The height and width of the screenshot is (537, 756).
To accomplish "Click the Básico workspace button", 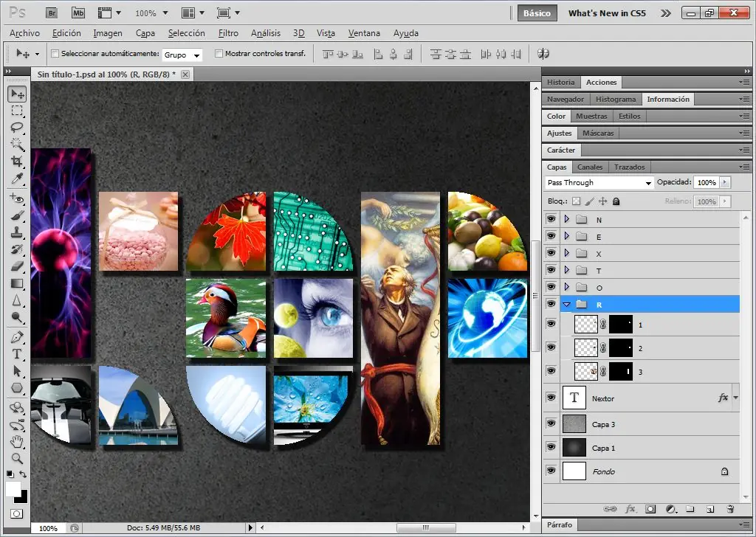I will (x=537, y=13).
